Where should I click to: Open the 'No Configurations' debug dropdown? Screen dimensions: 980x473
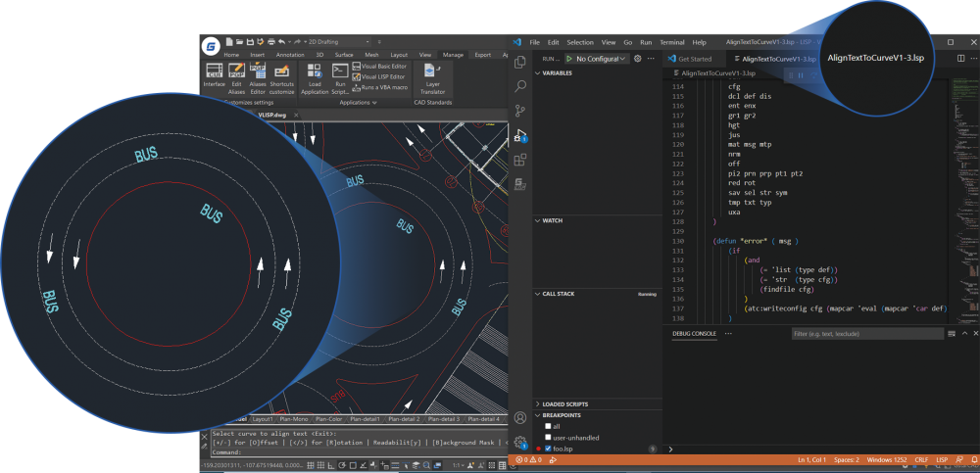coord(601,59)
